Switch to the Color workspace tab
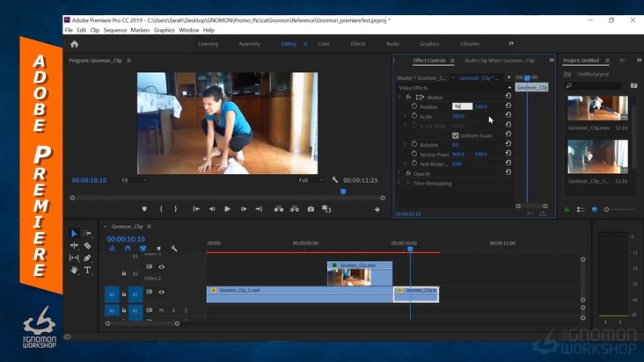644x362 pixels. coord(324,43)
